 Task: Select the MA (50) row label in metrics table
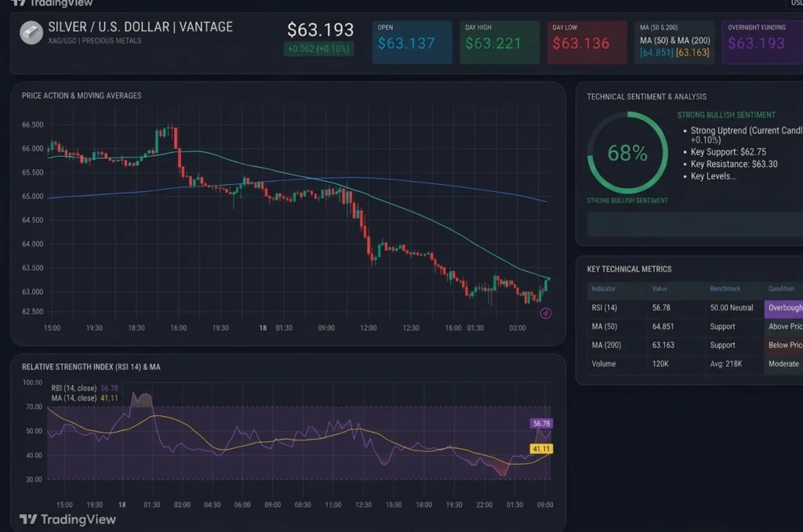point(605,327)
